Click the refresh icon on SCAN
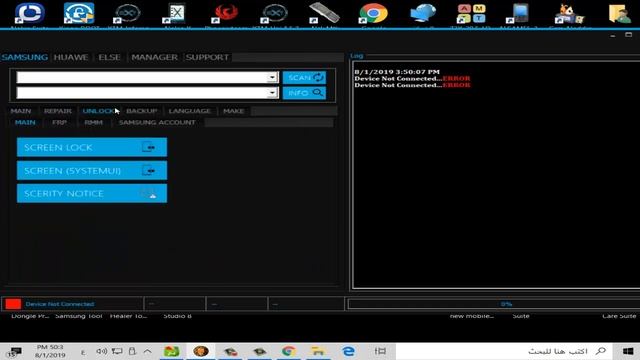Screen dimensions: 640x360 click(318, 78)
